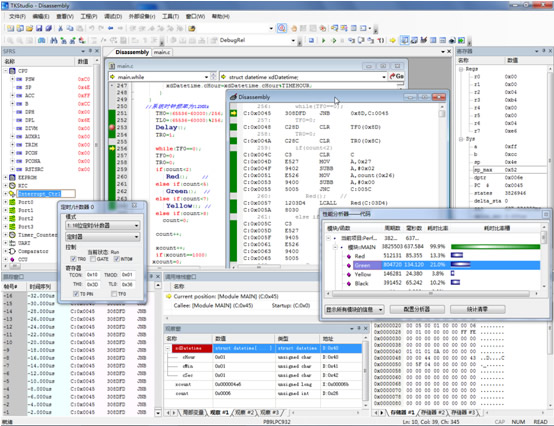The width and height of the screenshot is (554, 426).
Task: Toggle the TR0 checkbox in timer dialog
Action: [73, 259]
